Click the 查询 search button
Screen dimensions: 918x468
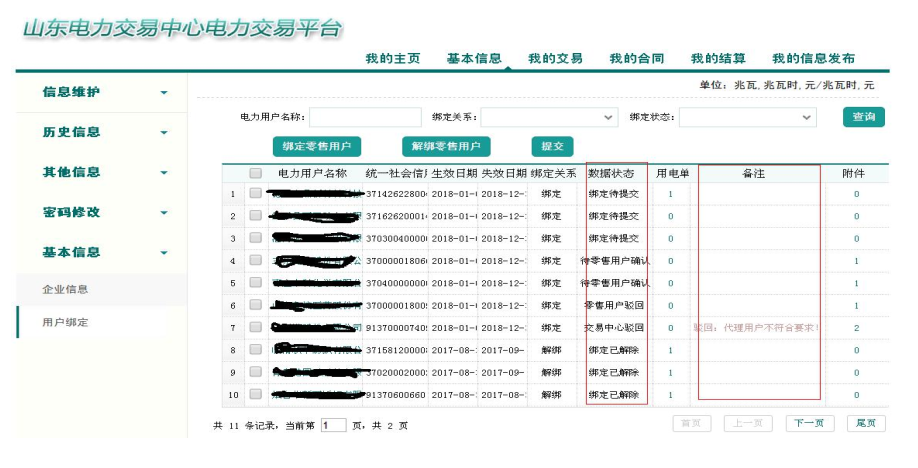point(863,117)
